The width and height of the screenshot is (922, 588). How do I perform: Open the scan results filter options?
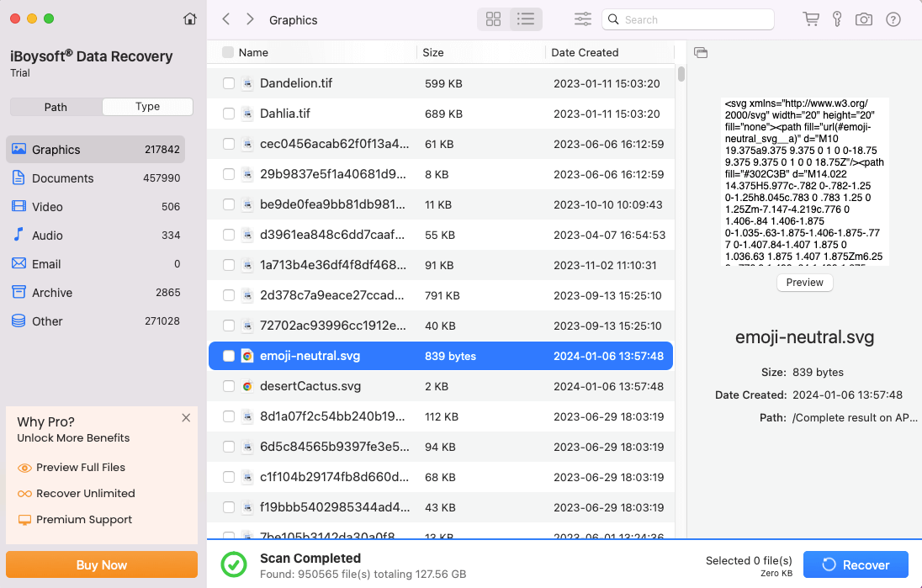click(x=582, y=19)
